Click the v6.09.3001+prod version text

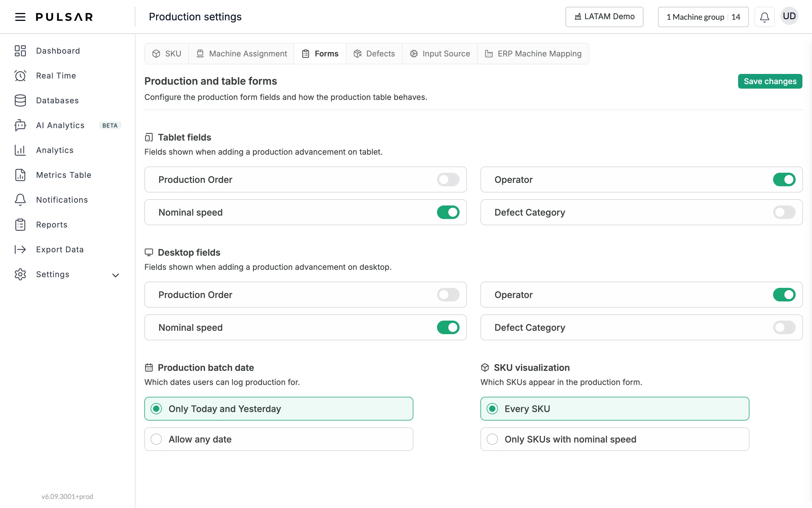click(x=67, y=496)
